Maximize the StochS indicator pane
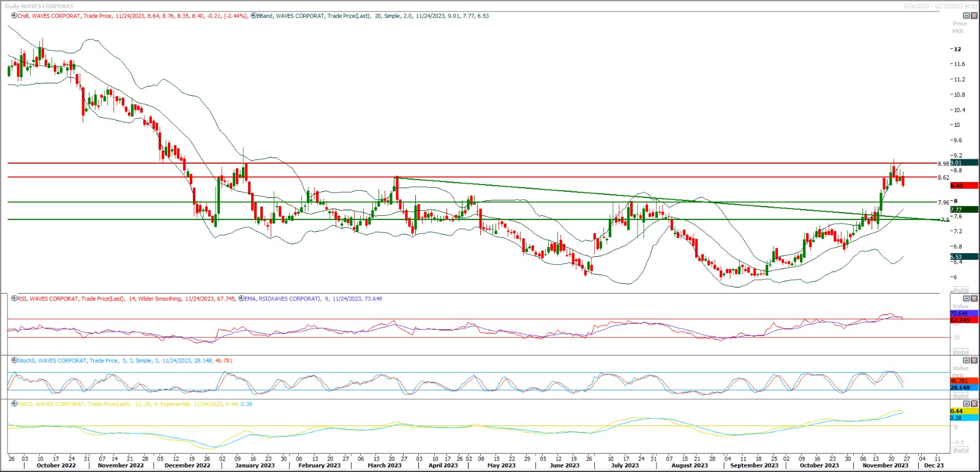The width and height of the screenshot is (980, 472). pos(967,360)
